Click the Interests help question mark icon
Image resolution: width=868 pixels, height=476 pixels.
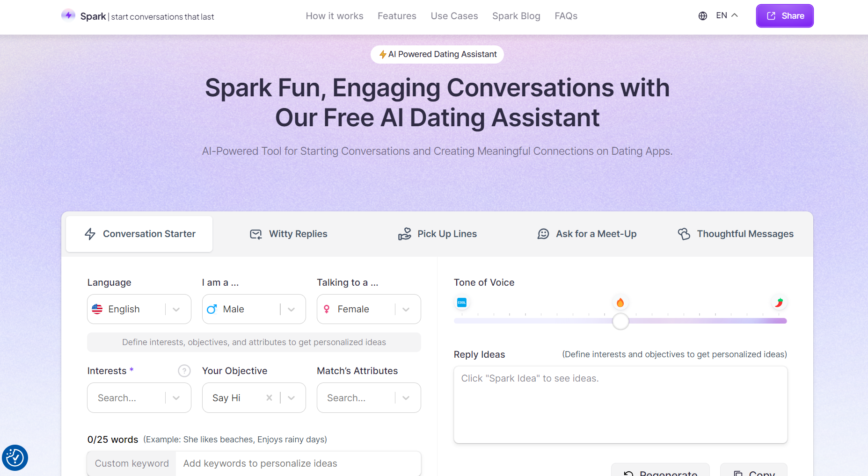click(184, 371)
